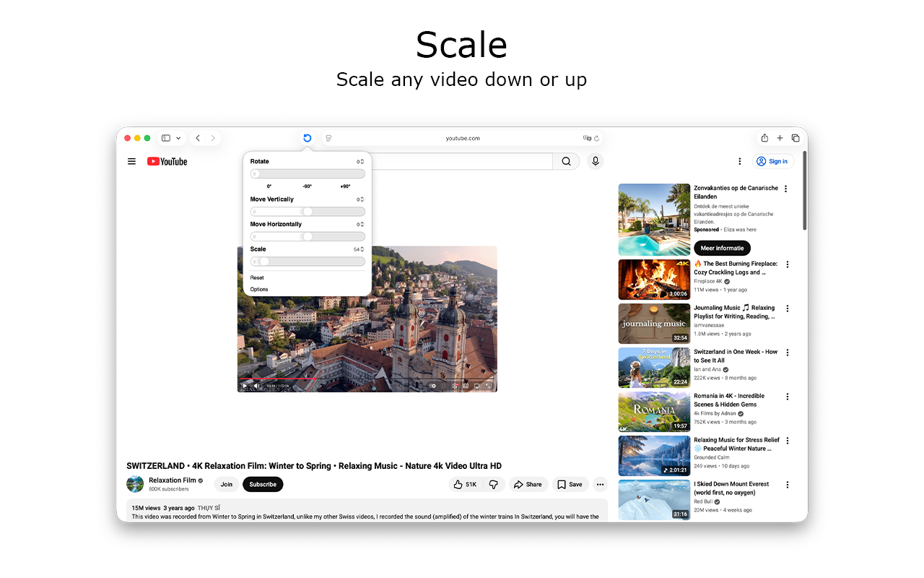This screenshot has height=578, width=924.
Task: Set rotation to 0° preset
Action: click(269, 186)
